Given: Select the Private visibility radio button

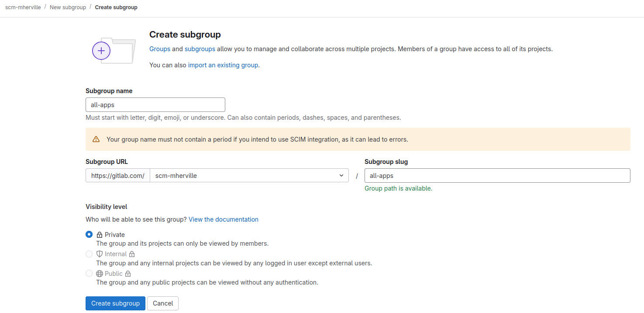Looking at the screenshot, I should (89, 234).
